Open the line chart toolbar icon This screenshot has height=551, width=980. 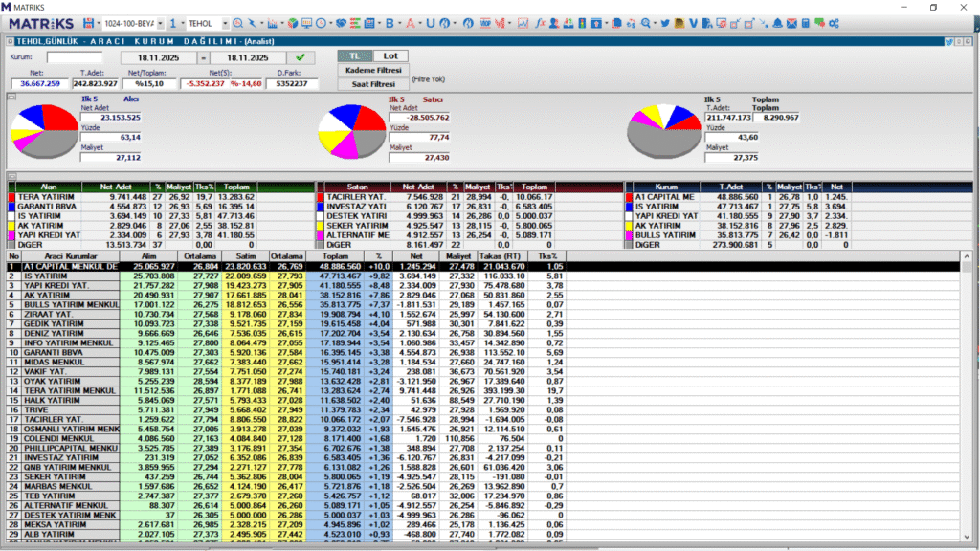coord(523,23)
